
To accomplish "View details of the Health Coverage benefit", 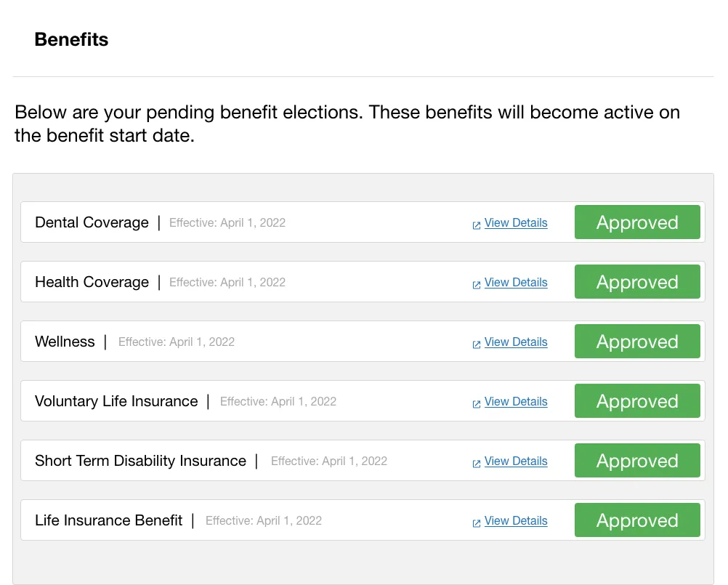I will pyautogui.click(x=516, y=282).
